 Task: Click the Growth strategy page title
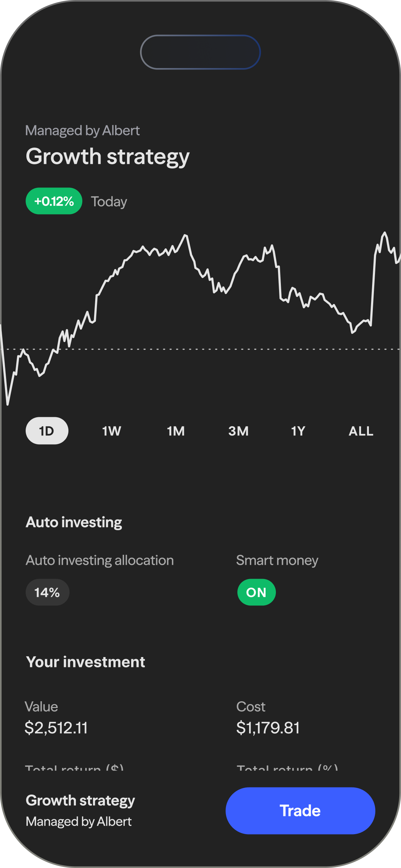click(x=107, y=157)
